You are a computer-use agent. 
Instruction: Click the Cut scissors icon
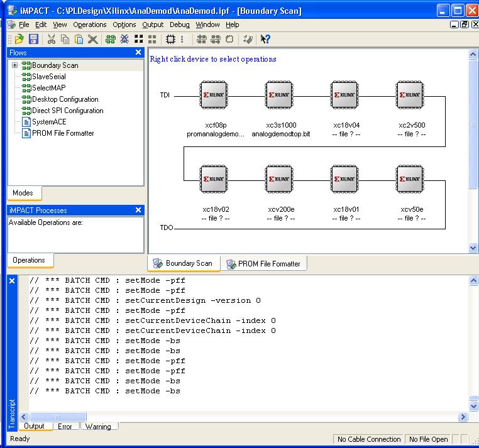click(51, 39)
